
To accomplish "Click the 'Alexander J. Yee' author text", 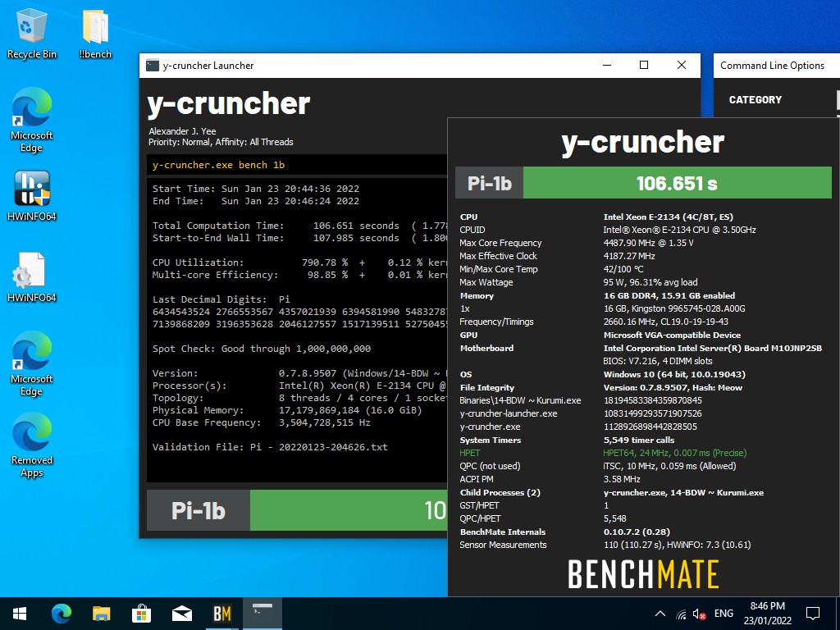I will click(182, 131).
